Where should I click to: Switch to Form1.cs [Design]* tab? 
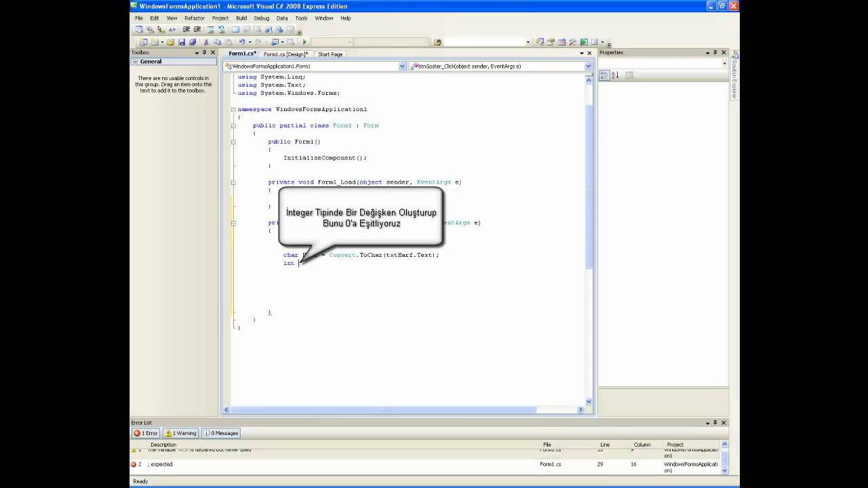coord(285,54)
